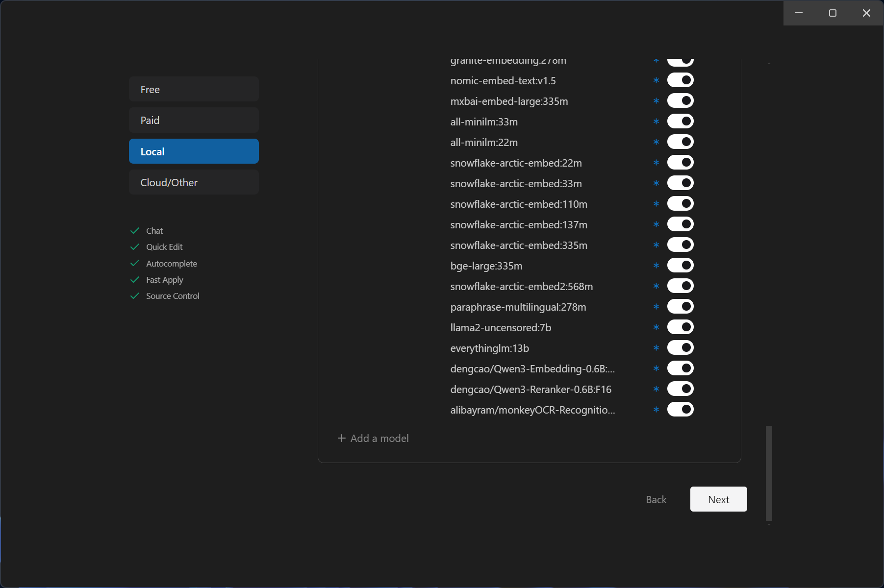Select the Local tab

194,151
